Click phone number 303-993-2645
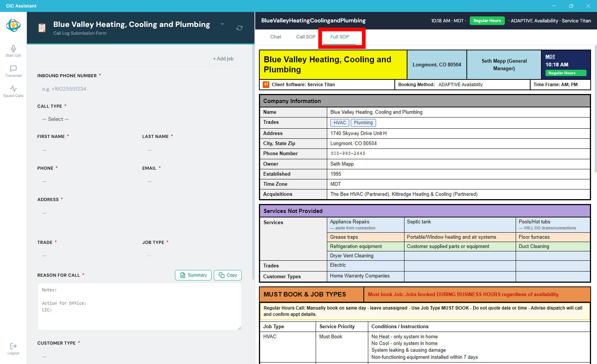 [348, 154]
